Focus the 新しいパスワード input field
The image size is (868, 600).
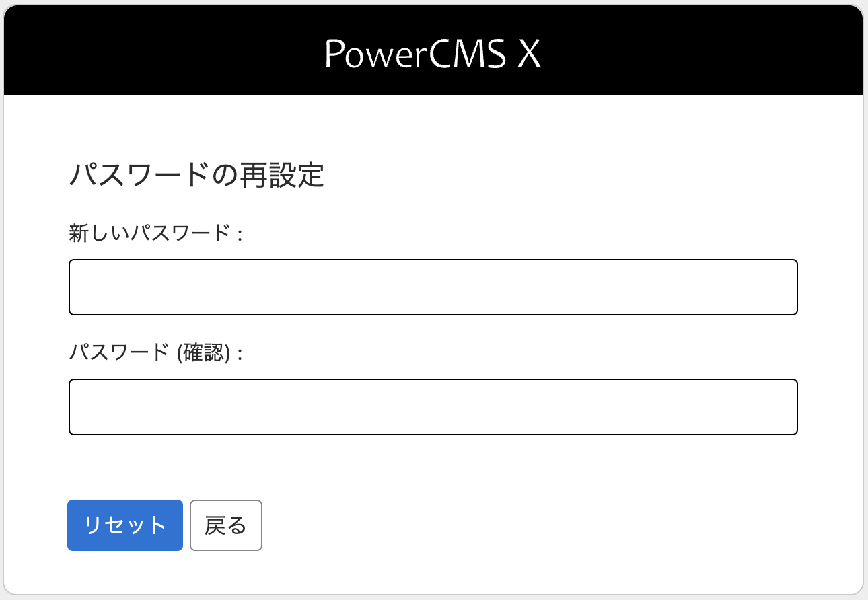pyautogui.click(x=433, y=287)
